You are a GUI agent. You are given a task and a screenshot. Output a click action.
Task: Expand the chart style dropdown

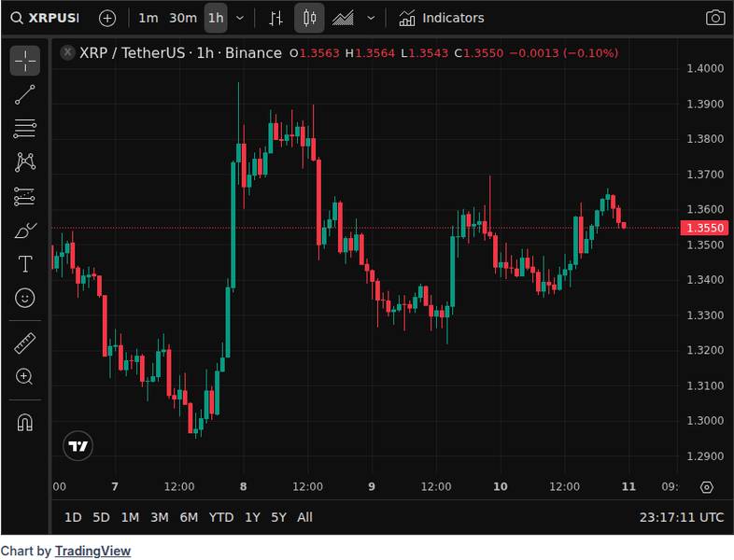(371, 19)
